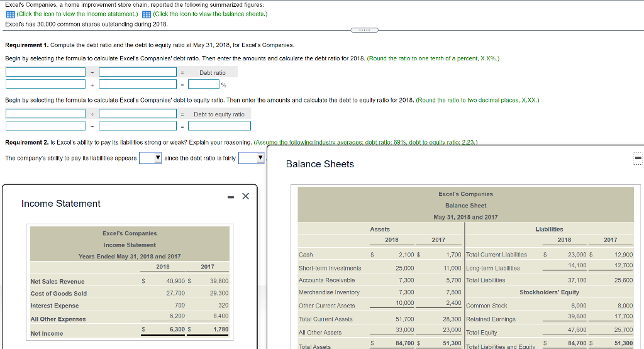The height and width of the screenshot is (349, 644).
Task: Click the Net Income row label
Action: pos(47,333)
